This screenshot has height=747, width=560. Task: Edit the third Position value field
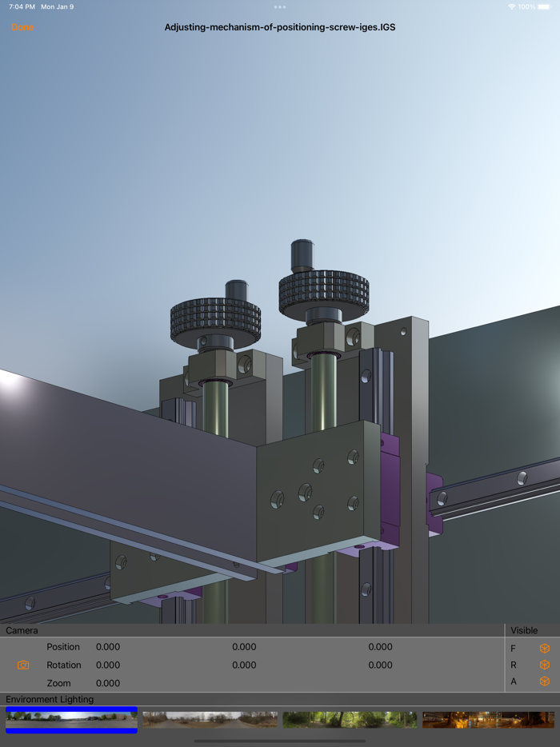380,647
